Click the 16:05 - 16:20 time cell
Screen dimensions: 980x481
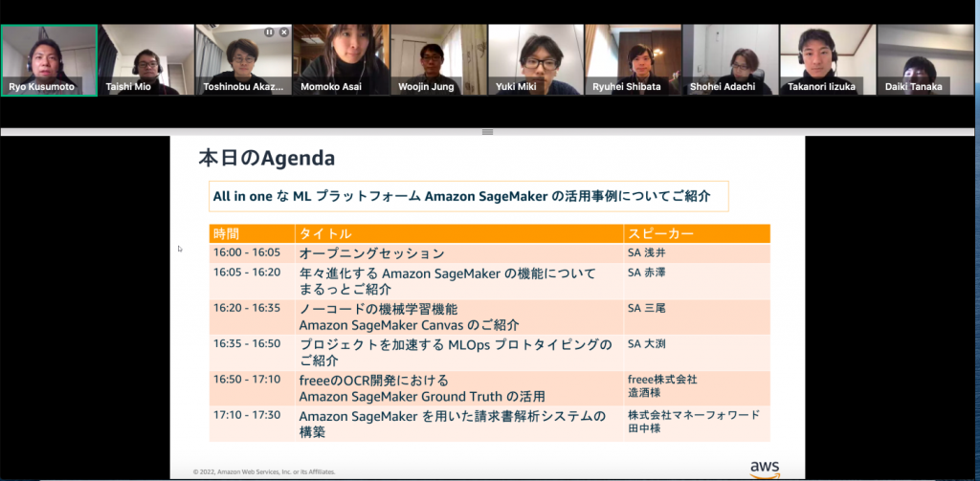coord(252,281)
